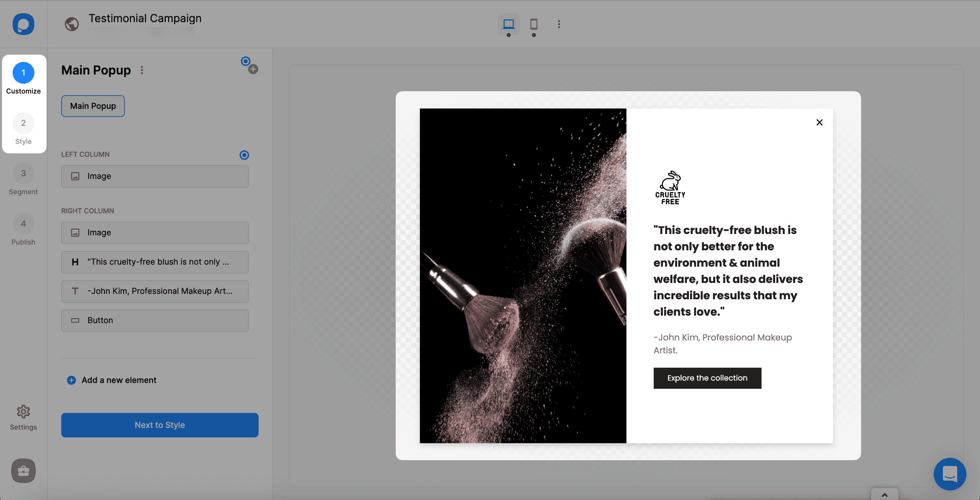
Task: Click the Next to Style button
Action: coord(159,425)
